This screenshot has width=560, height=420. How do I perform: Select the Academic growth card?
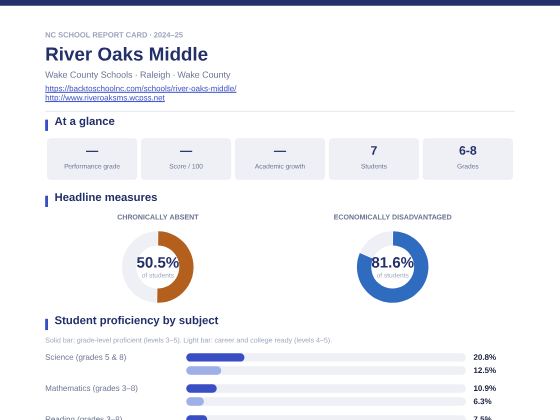point(280,159)
